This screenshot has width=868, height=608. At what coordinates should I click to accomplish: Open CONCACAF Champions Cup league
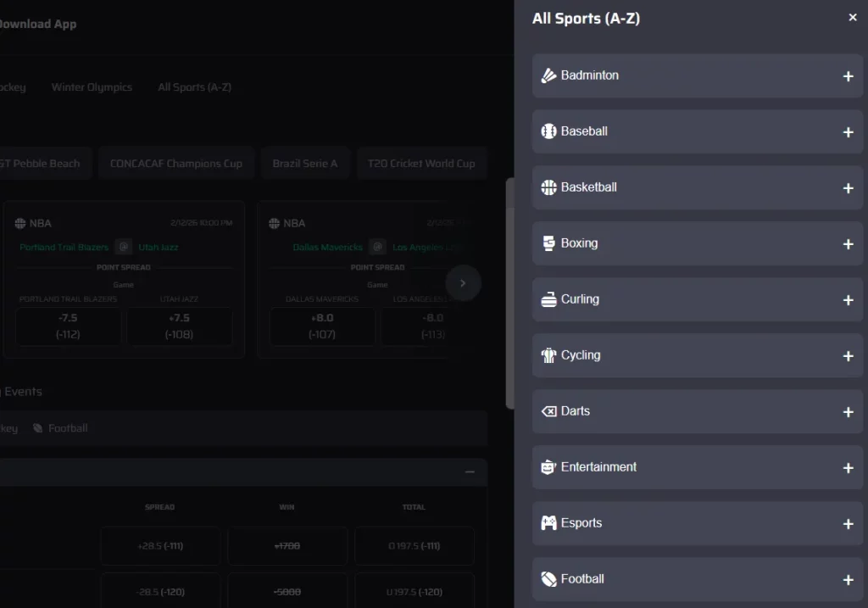point(176,164)
